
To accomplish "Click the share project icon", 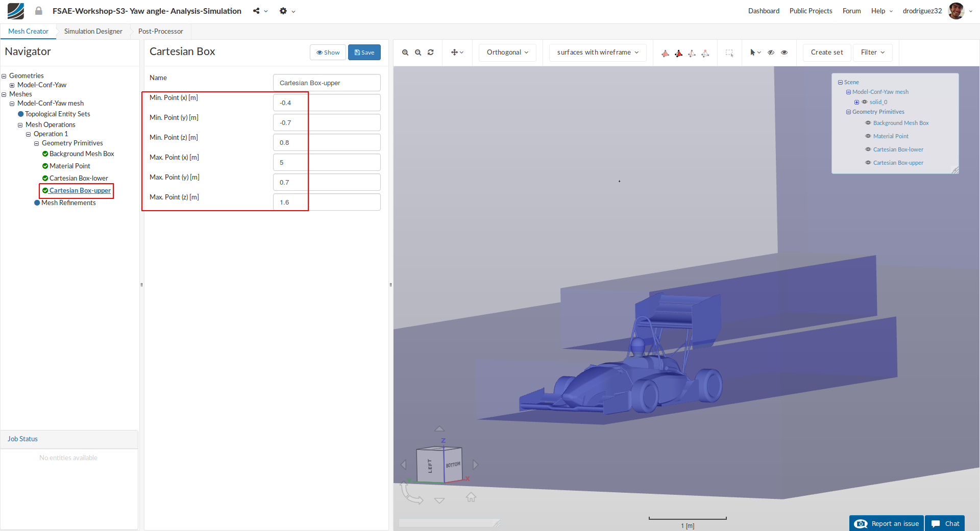I will coord(256,11).
